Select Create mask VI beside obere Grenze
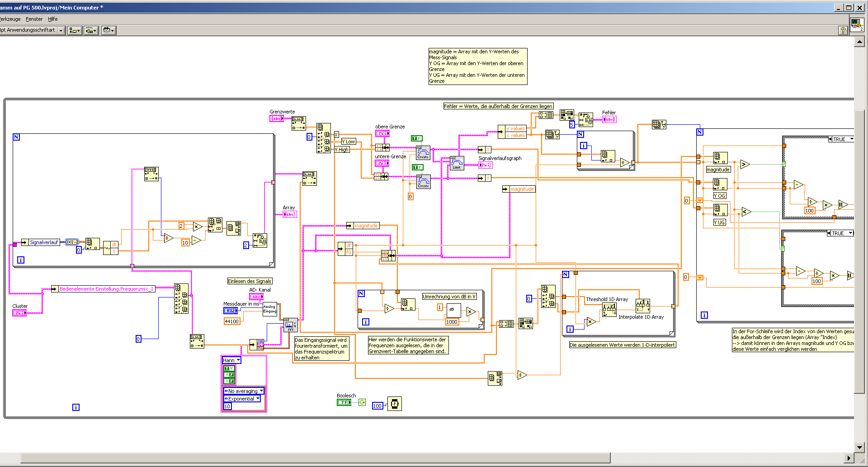The width and height of the screenshot is (868, 467). [x=423, y=152]
